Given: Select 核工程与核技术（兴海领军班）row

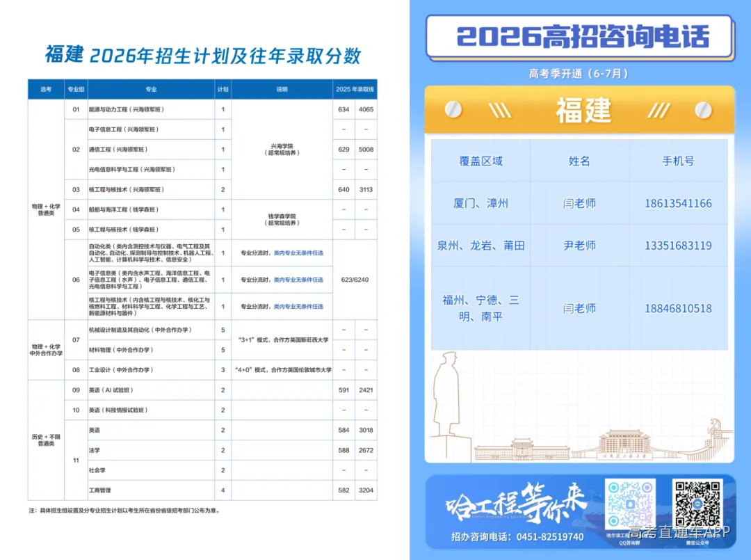Looking at the screenshot, I should pyautogui.click(x=221, y=190).
